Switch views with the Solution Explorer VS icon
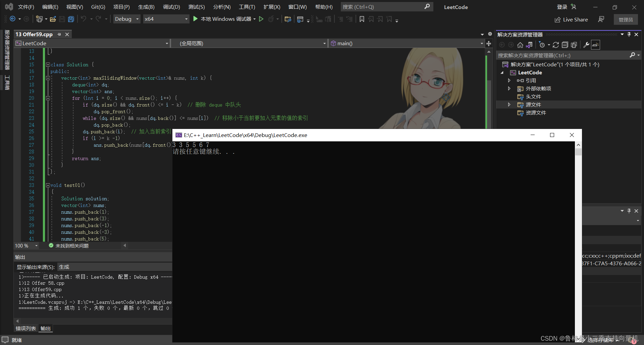Viewport: 644px width, 345px height. pyautogui.click(x=529, y=45)
